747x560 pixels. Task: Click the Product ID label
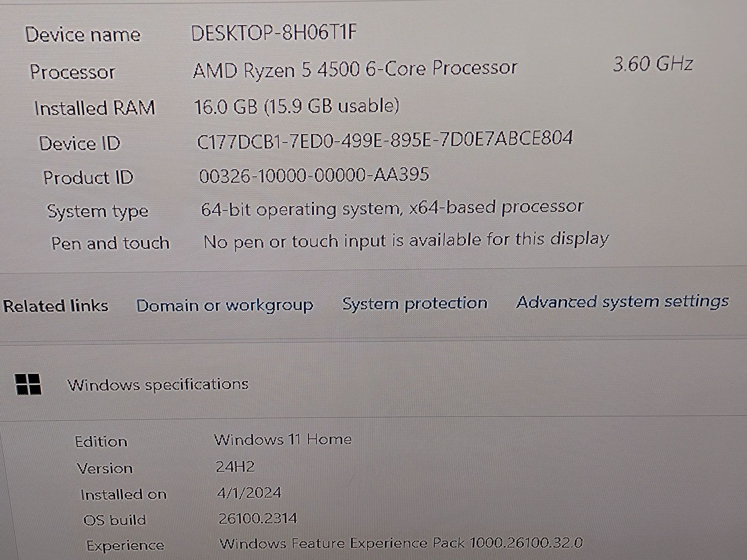88,178
